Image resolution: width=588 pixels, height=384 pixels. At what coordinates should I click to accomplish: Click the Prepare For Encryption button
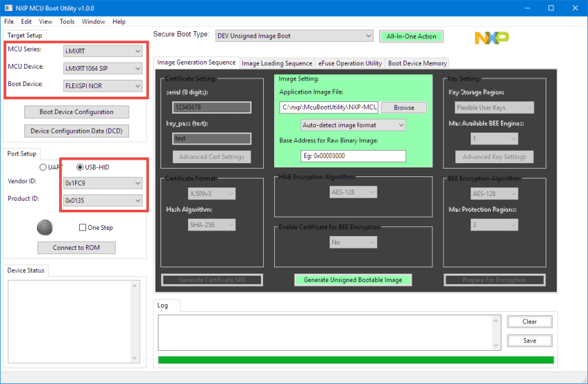point(494,280)
